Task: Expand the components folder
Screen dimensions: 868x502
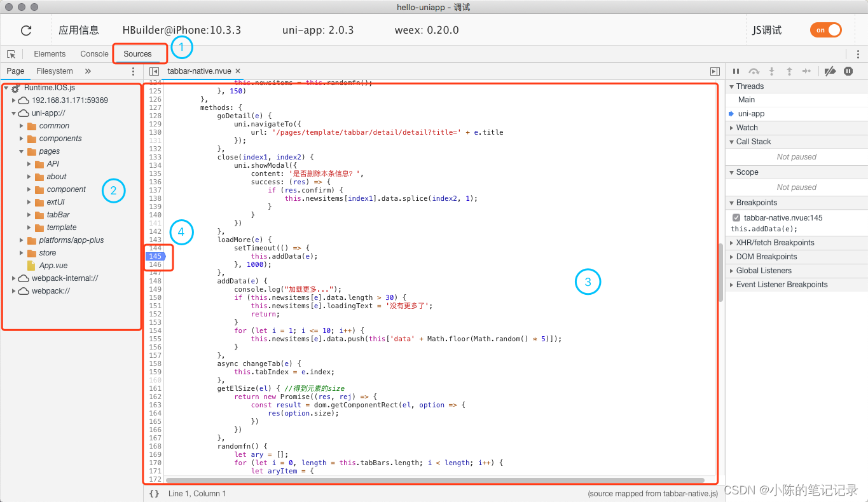Action: click(22, 139)
